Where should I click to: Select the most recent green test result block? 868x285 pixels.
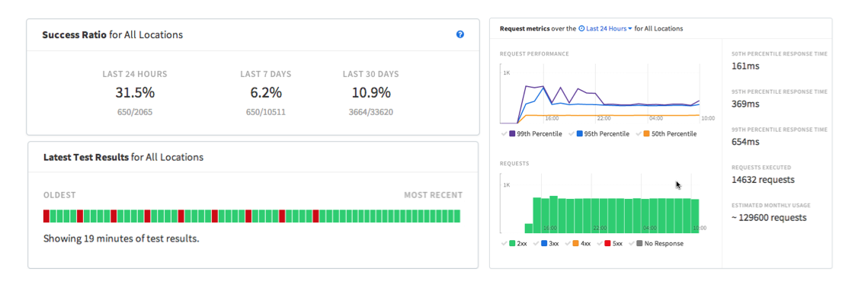pyautogui.click(x=457, y=216)
